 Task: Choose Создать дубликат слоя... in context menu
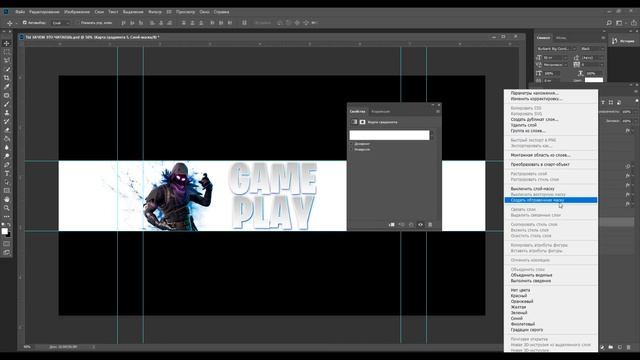click(534, 120)
